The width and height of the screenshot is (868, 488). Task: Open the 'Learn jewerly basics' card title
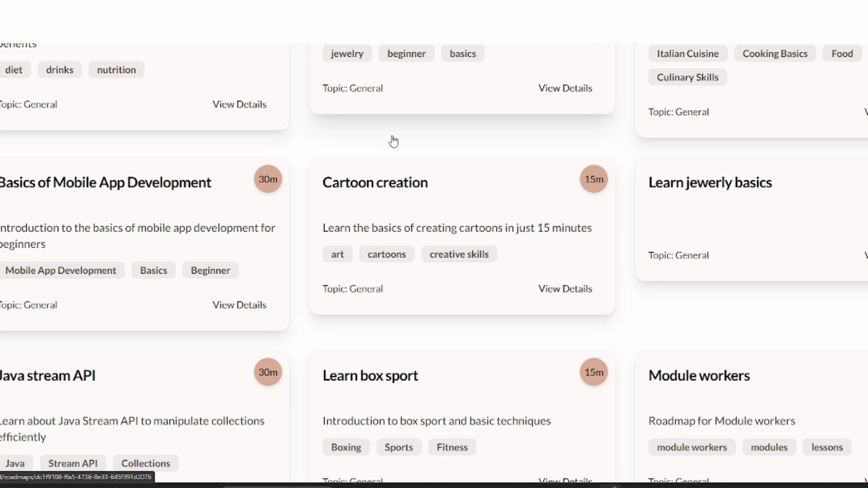point(710,183)
